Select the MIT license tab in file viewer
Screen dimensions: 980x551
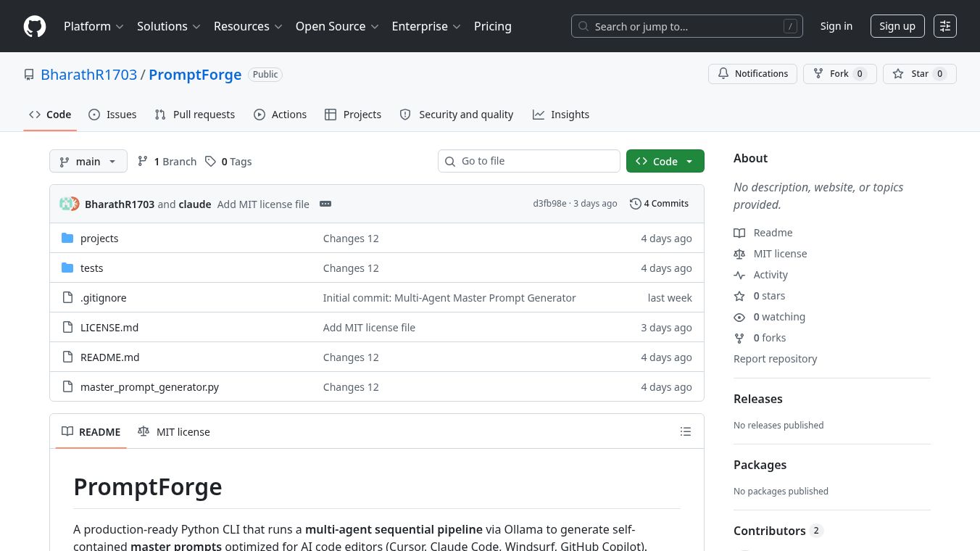tap(174, 431)
